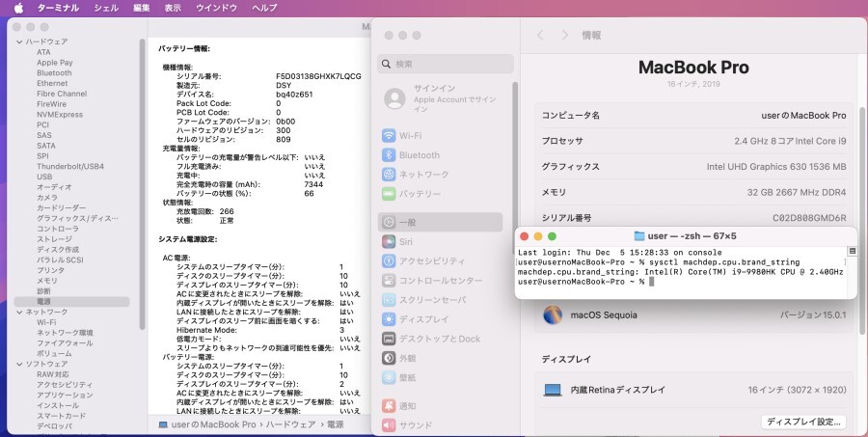Open the 壁紙 wallpaper icon in settings

coord(389,377)
